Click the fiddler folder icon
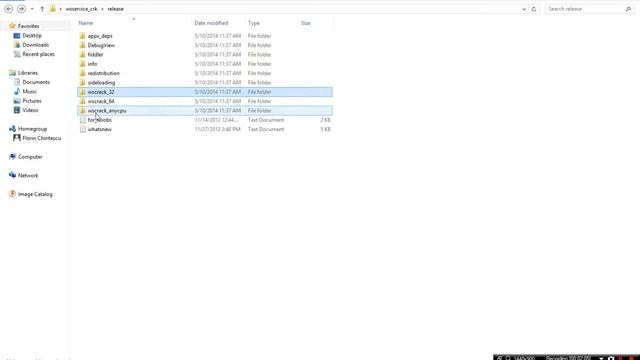 82,55
